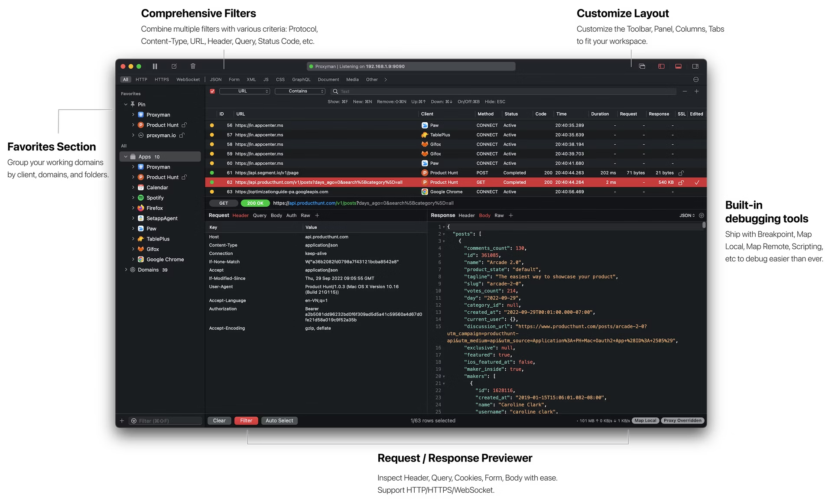This screenshot has width=832, height=504.
Task: Pause traffic recording with pause icon
Action: (155, 66)
